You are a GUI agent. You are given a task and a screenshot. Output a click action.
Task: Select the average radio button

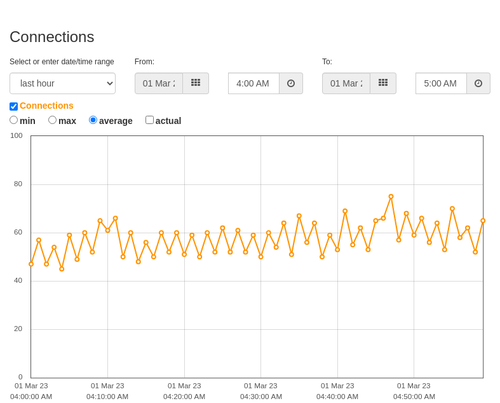[x=93, y=120]
